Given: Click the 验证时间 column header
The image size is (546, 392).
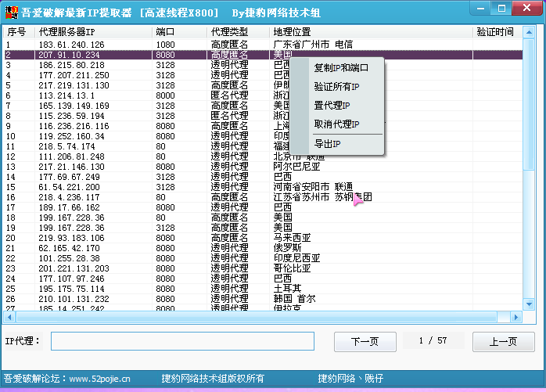Looking at the screenshot, I should (494, 32).
